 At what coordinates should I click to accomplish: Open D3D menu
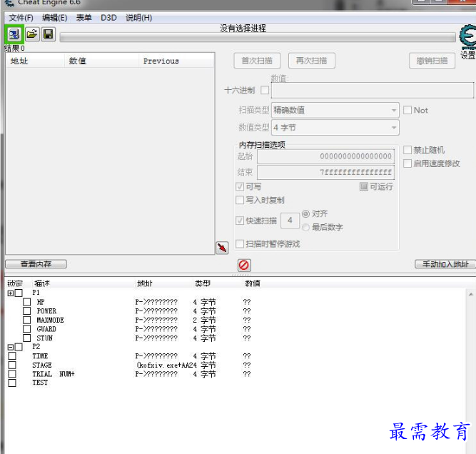[108, 18]
